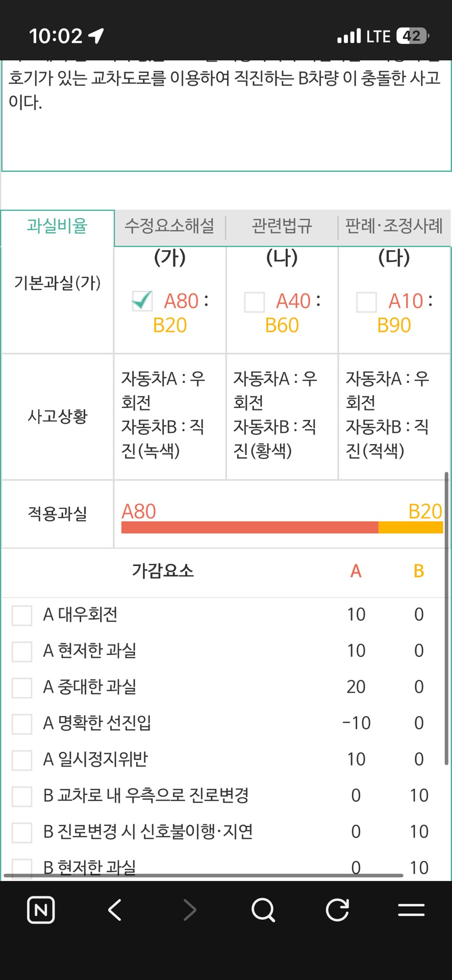
Task: Select the A40 : B60 checkbox
Action: click(x=255, y=302)
